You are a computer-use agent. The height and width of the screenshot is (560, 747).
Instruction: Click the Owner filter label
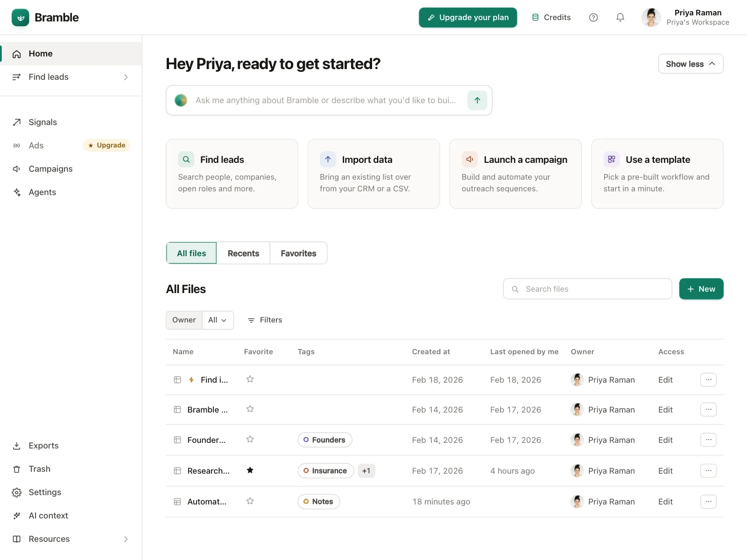184,320
